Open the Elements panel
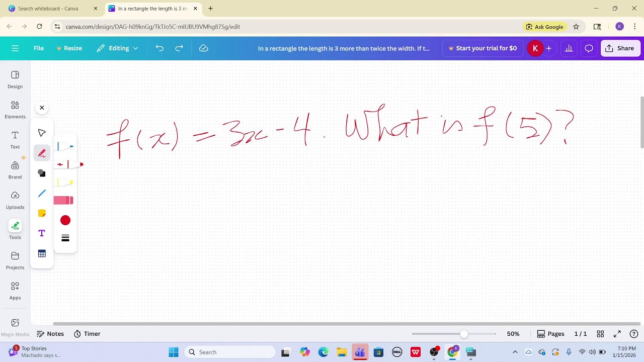 click(15, 110)
